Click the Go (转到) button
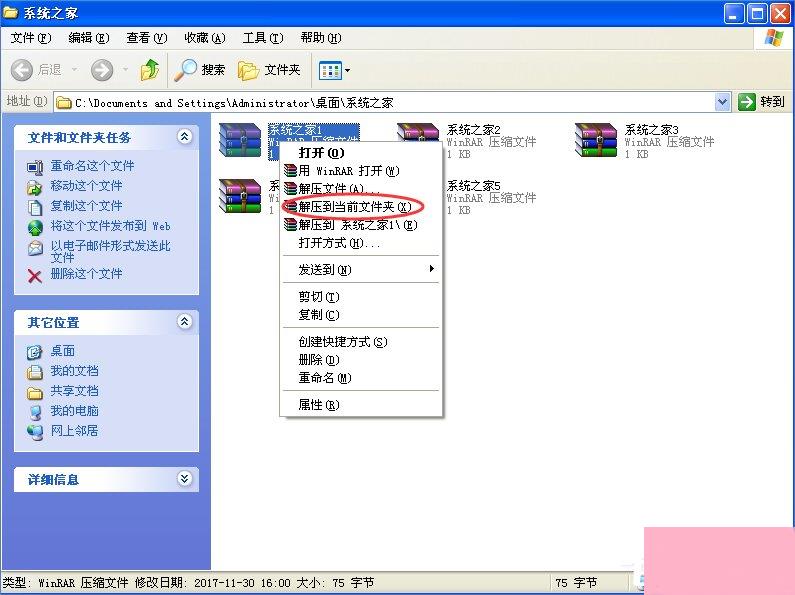This screenshot has height=595, width=795. click(x=762, y=102)
